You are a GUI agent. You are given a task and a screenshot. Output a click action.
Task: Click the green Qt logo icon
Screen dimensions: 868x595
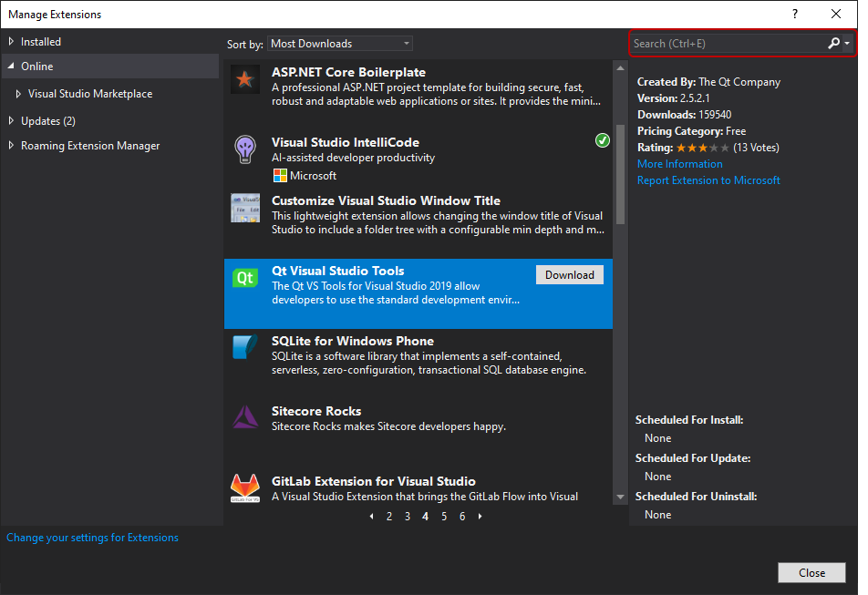point(244,278)
